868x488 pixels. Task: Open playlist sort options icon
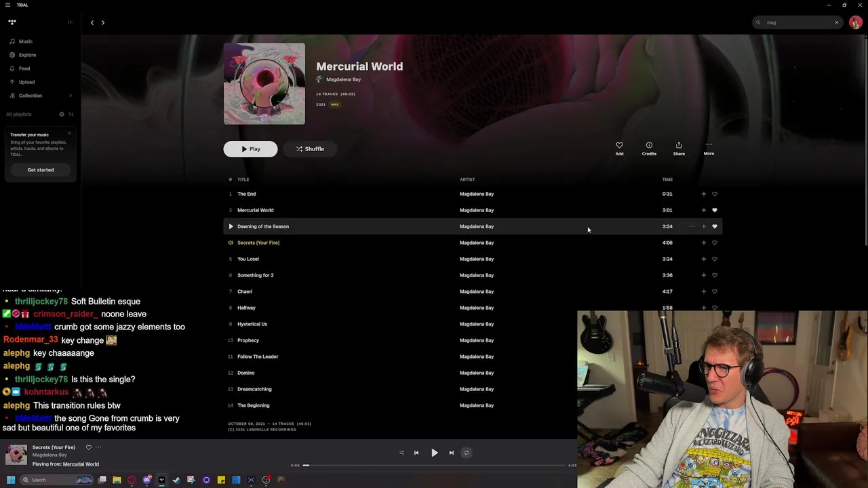coord(71,114)
